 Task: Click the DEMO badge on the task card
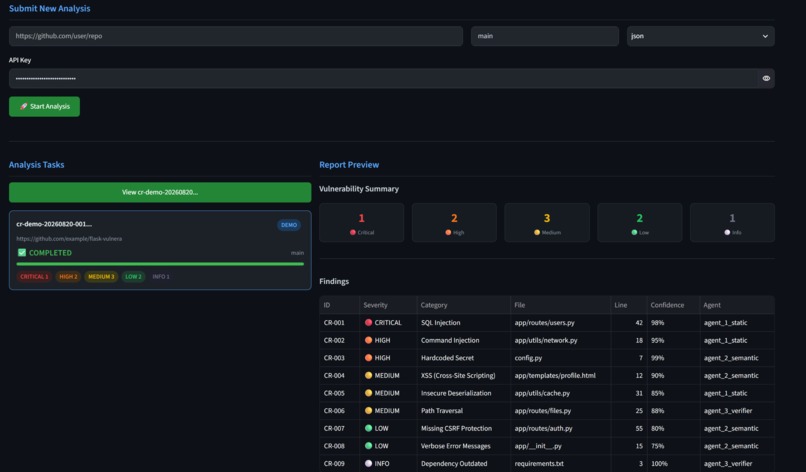pyautogui.click(x=289, y=225)
